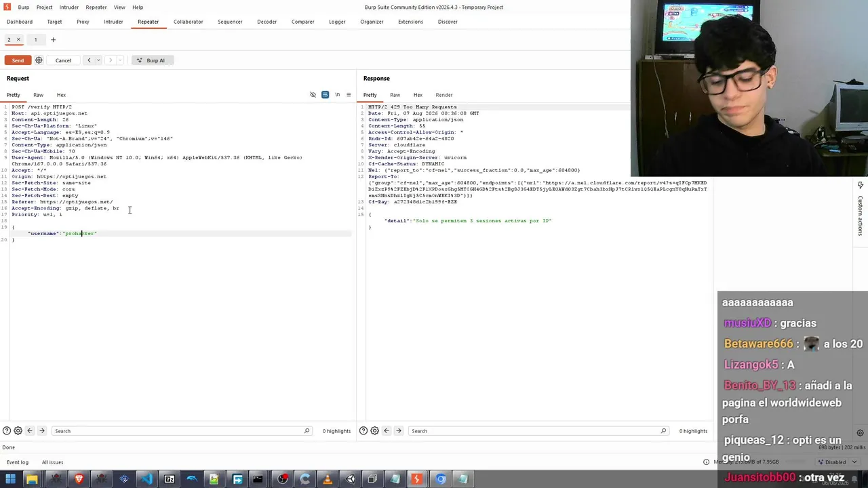Switch to Dashboard tab

(20, 22)
